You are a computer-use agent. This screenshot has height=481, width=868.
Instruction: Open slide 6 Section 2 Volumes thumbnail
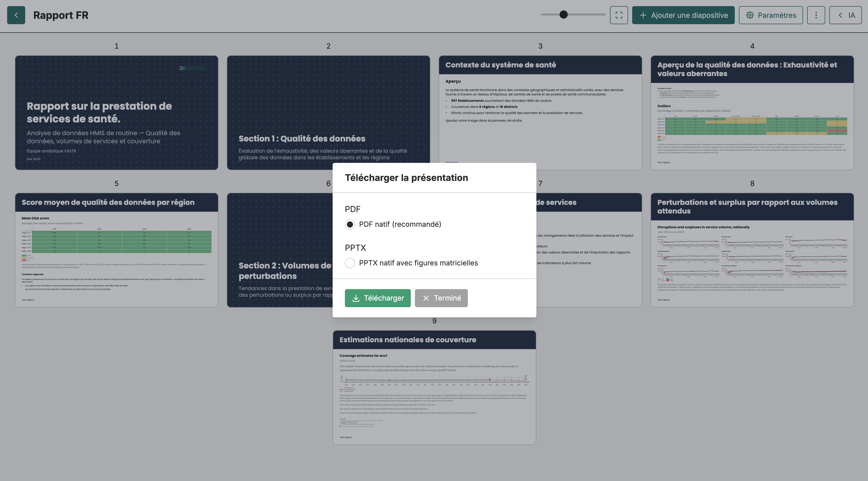pos(280,250)
